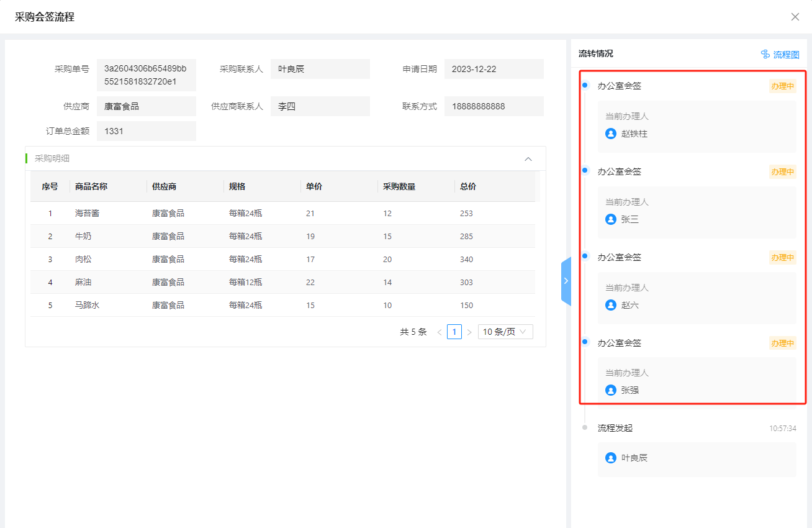Open the 流程图 flowchart link
The image size is (812, 528).
[786, 55]
